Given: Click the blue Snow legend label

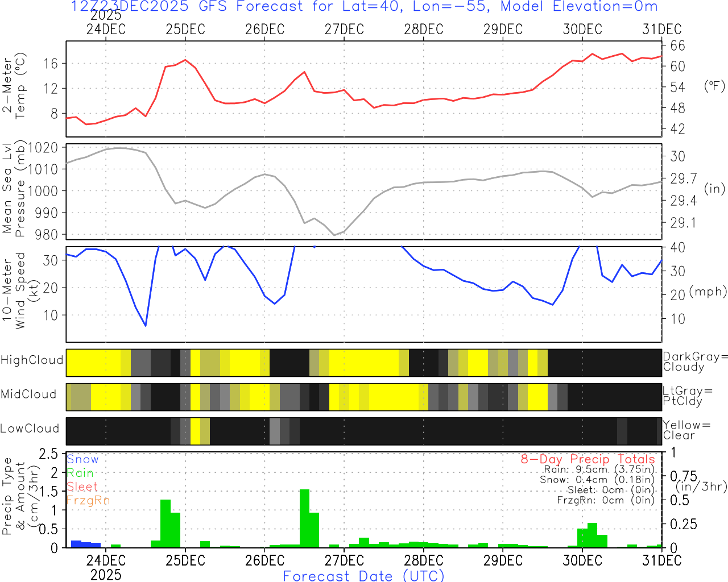Looking at the screenshot, I should coord(82,459).
